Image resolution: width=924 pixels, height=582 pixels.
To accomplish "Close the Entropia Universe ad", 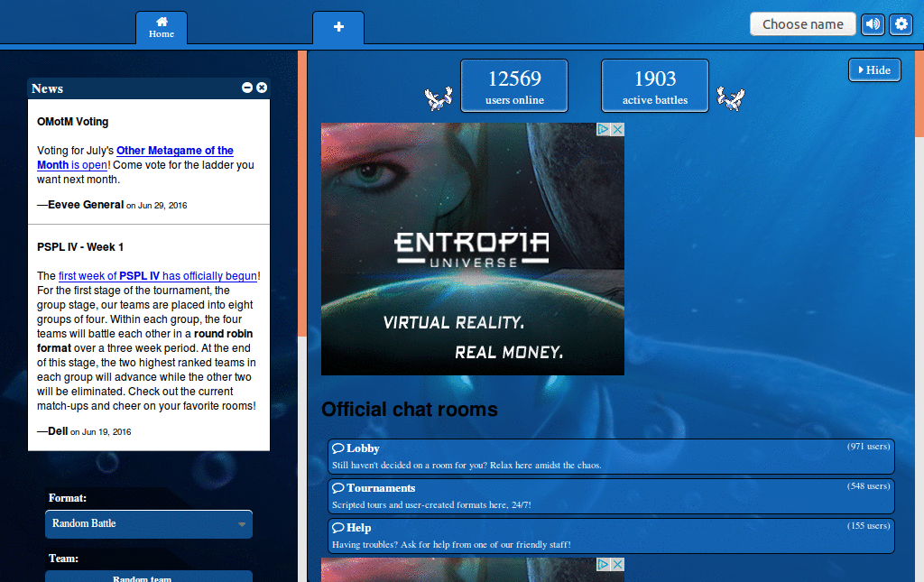I will 617,130.
